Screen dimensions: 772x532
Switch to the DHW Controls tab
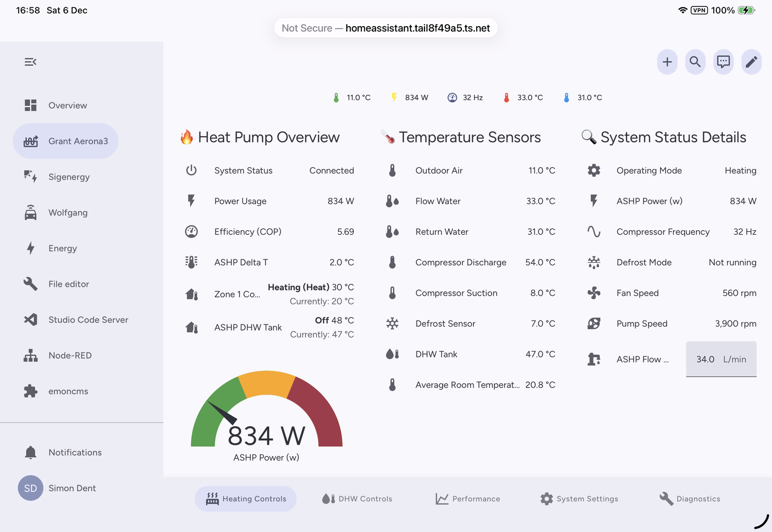357,499
